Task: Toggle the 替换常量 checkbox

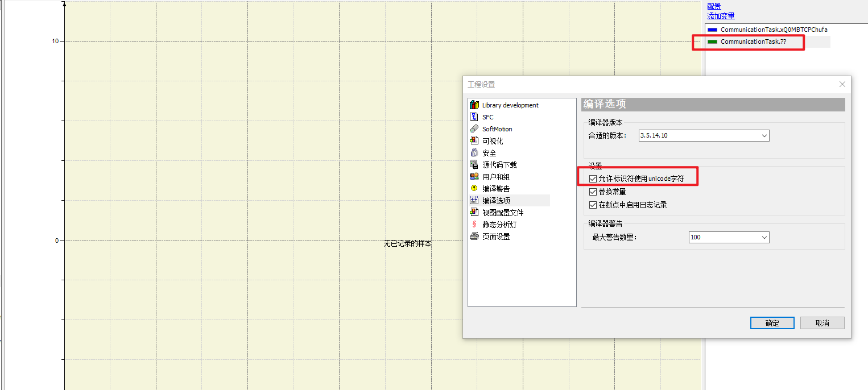Action: point(593,192)
